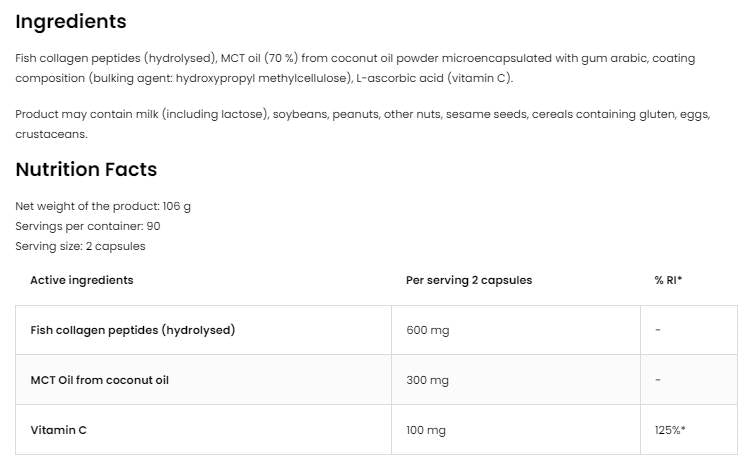Click the '100 mg' value cell
Image resolution: width=755 pixels, height=470 pixels.
(426, 430)
